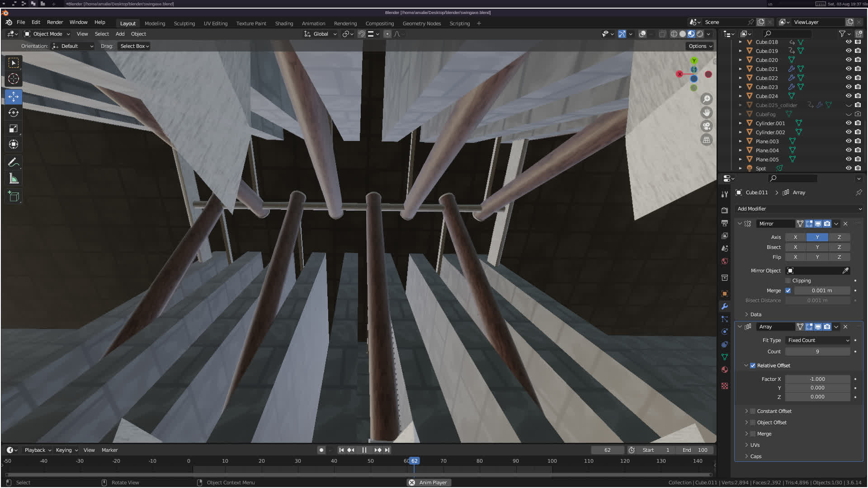Expand the Constant Offset panel

coord(746,411)
